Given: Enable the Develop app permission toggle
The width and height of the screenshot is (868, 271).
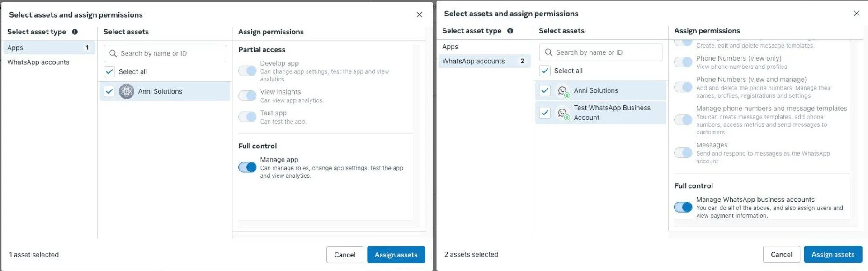Looking at the screenshot, I should pos(247,71).
